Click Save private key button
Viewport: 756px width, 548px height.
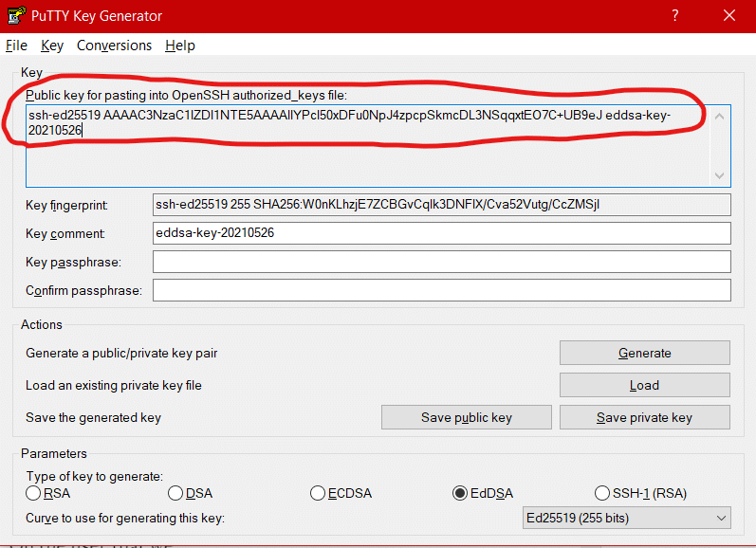tap(645, 417)
